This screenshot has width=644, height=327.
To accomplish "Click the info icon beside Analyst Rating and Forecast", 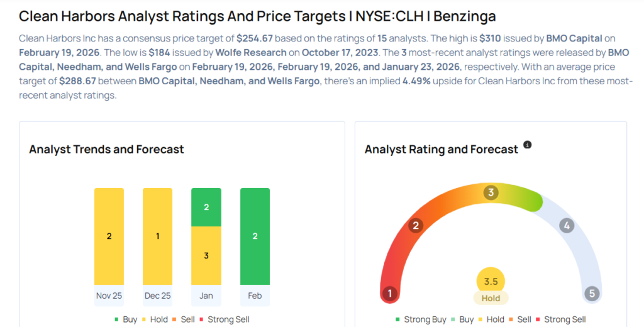I will 528,145.
